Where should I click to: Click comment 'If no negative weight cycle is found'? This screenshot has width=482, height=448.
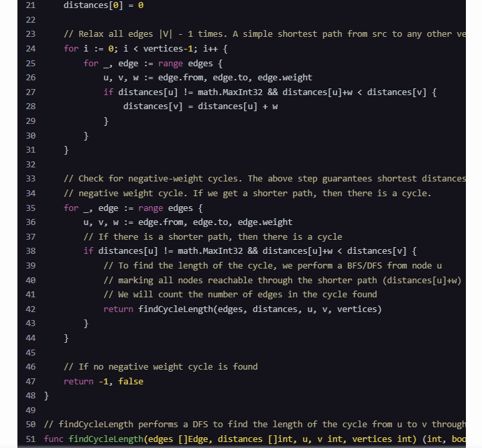160,366
